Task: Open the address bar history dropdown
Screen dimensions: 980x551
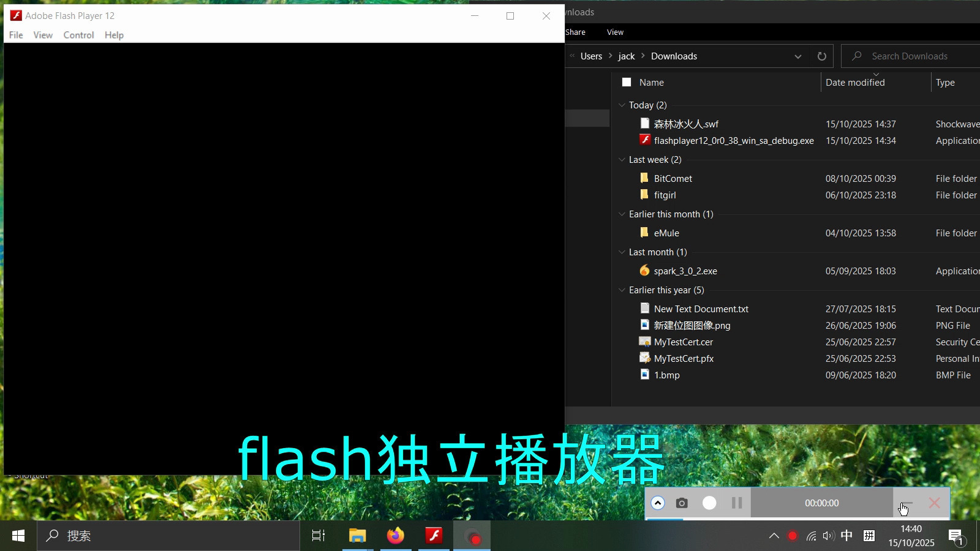Action: [x=798, y=56]
